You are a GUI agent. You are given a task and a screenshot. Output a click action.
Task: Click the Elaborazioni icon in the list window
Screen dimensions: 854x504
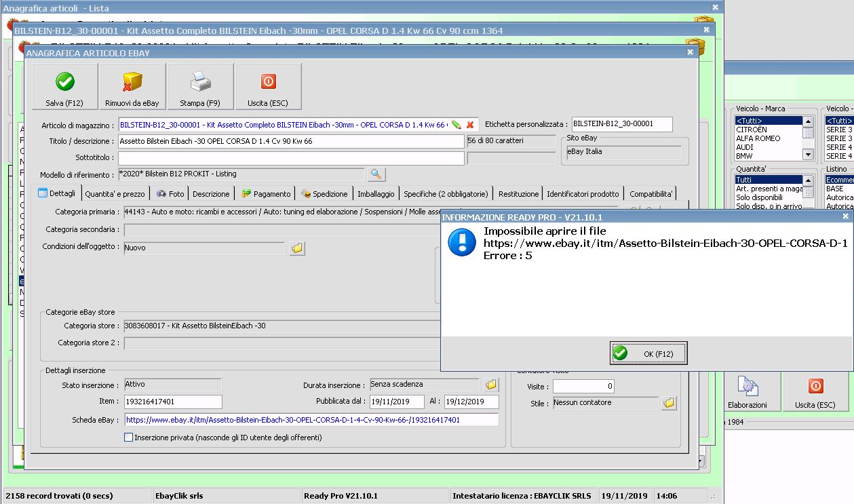tap(748, 393)
